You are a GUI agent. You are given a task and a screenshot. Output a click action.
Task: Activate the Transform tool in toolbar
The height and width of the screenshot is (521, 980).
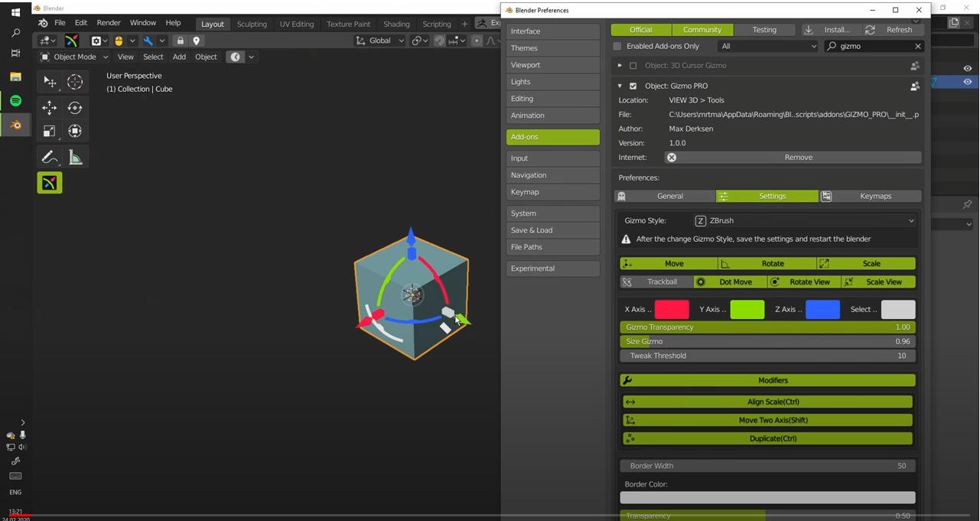tap(75, 132)
